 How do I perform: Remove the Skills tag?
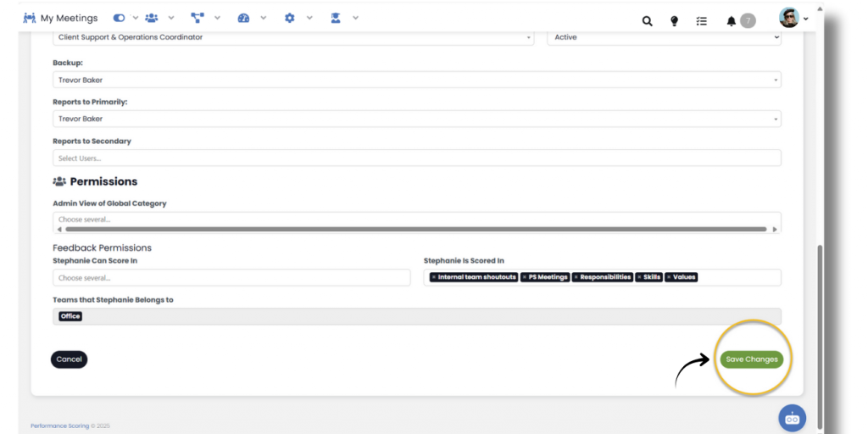639,277
